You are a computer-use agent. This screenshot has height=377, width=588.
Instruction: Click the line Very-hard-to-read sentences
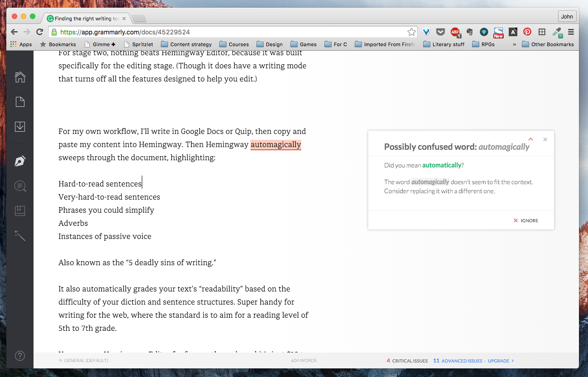[109, 197]
